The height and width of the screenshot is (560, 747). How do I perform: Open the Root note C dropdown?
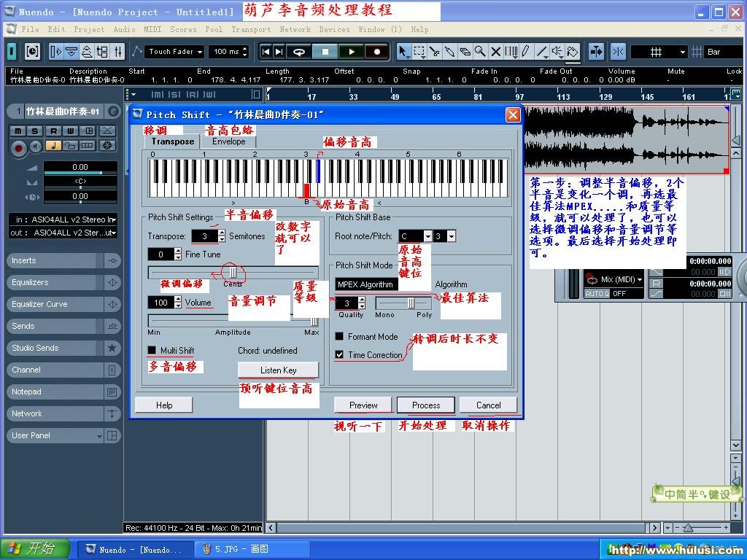pos(427,236)
